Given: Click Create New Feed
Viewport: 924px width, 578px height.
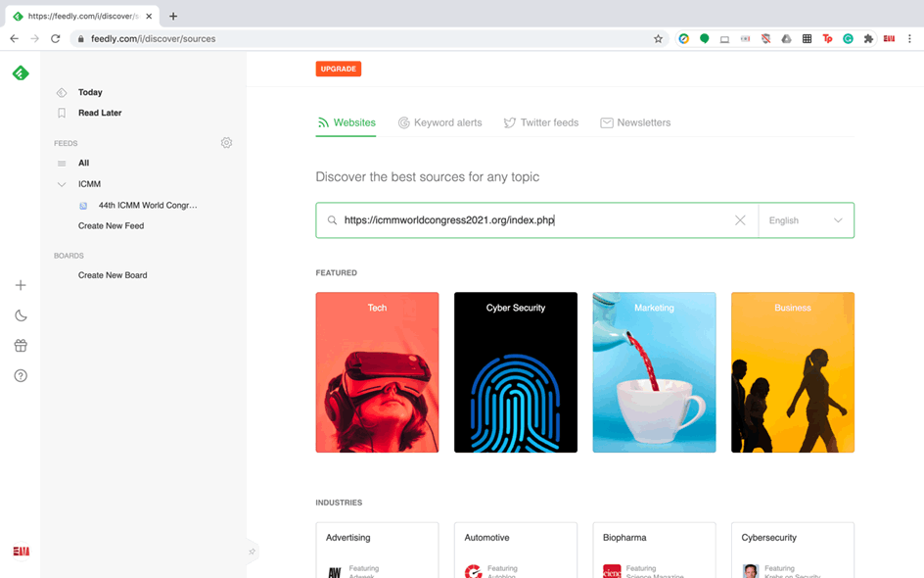Looking at the screenshot, I should [x=111, y=226].
